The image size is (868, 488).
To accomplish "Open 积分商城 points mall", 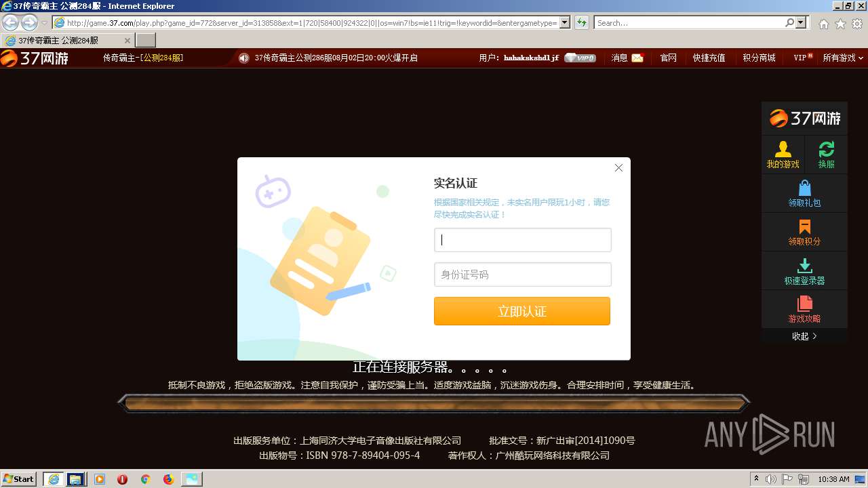I will point(759,58).
